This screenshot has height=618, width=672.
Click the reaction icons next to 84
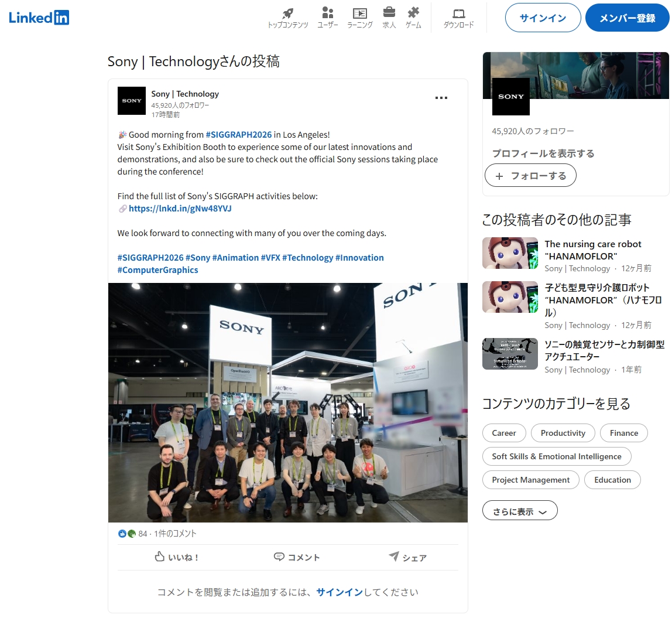click(x=126, y=534)
